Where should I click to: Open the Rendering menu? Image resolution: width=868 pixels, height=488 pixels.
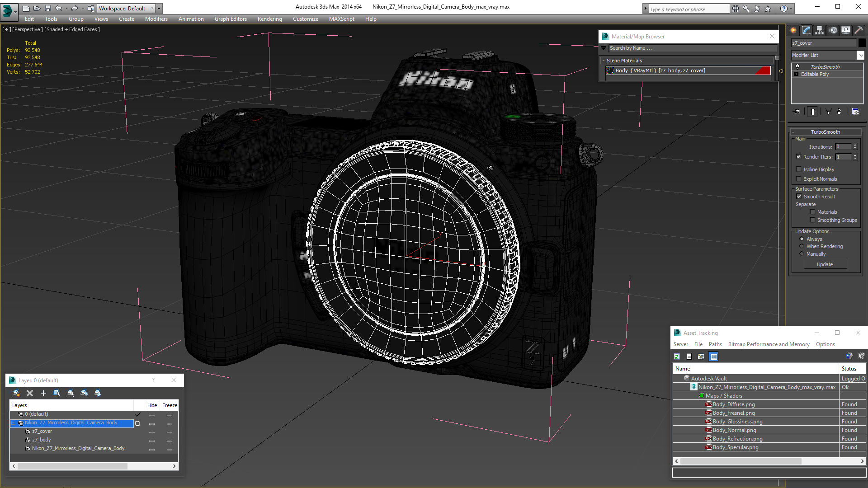pos(269,19)
